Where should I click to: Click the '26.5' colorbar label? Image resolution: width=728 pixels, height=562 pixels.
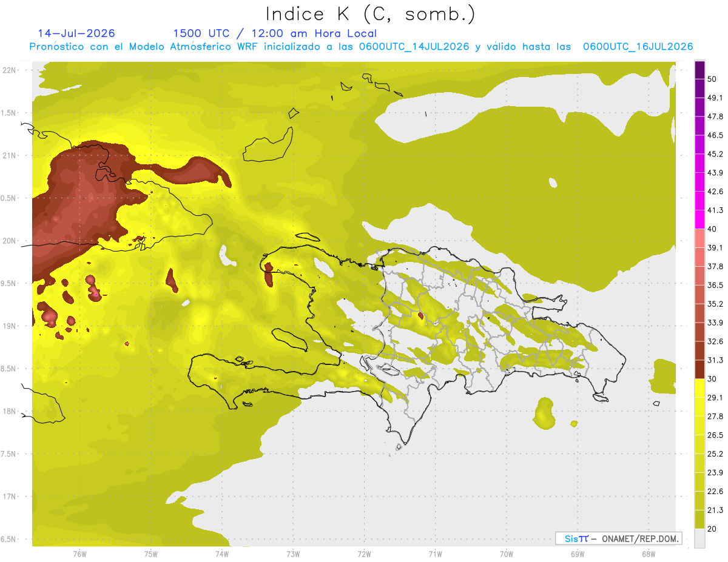point(715,435)
